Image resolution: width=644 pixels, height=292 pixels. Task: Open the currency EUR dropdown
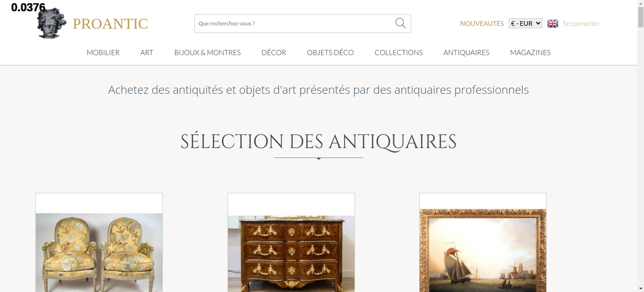tap(526, 23)
